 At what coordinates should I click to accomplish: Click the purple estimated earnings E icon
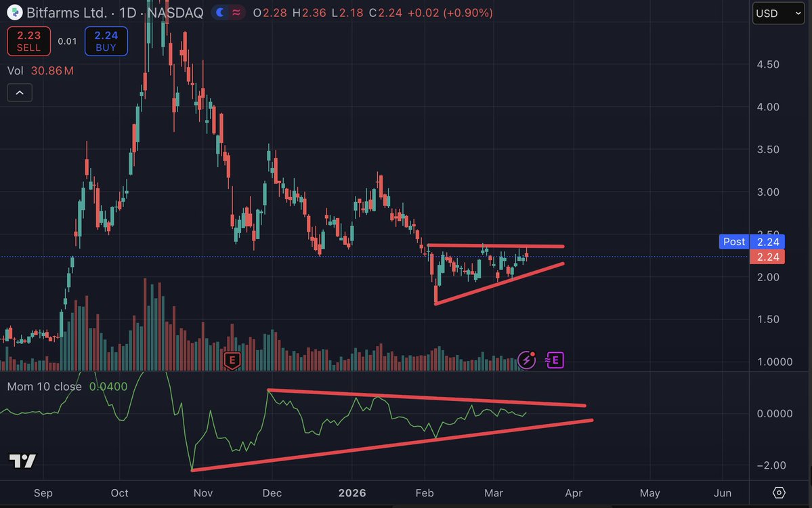point(555,360)
